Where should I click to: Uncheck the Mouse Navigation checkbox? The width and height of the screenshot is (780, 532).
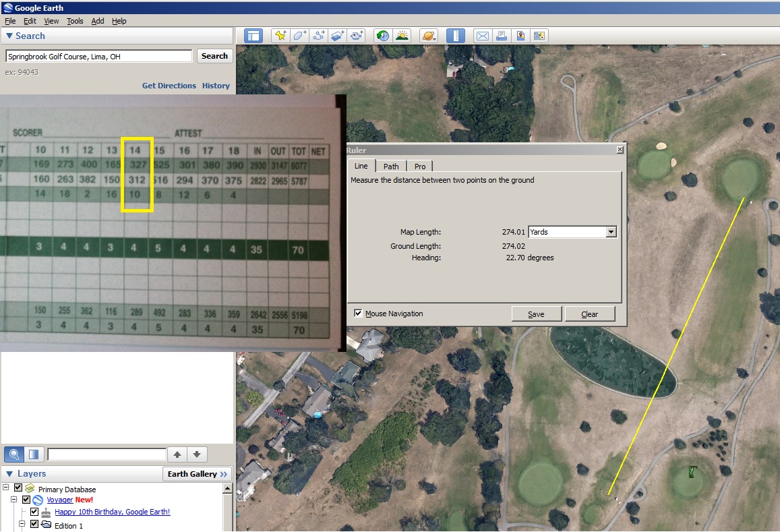[x=358, y=314]
